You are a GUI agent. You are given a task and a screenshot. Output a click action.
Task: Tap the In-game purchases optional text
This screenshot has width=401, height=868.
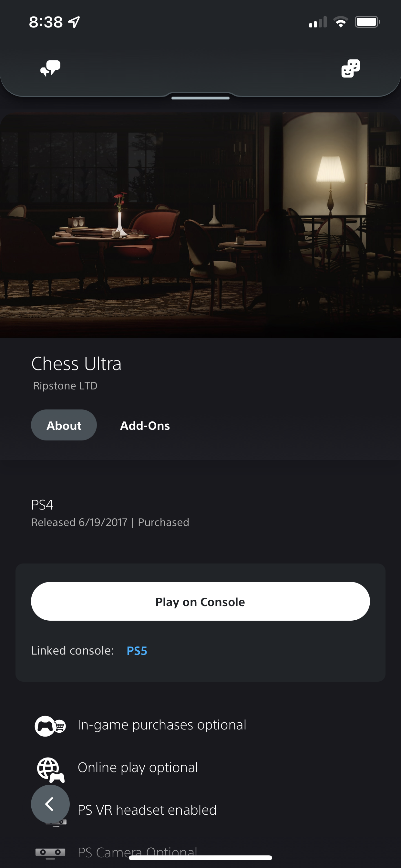(x=162, y=725)
